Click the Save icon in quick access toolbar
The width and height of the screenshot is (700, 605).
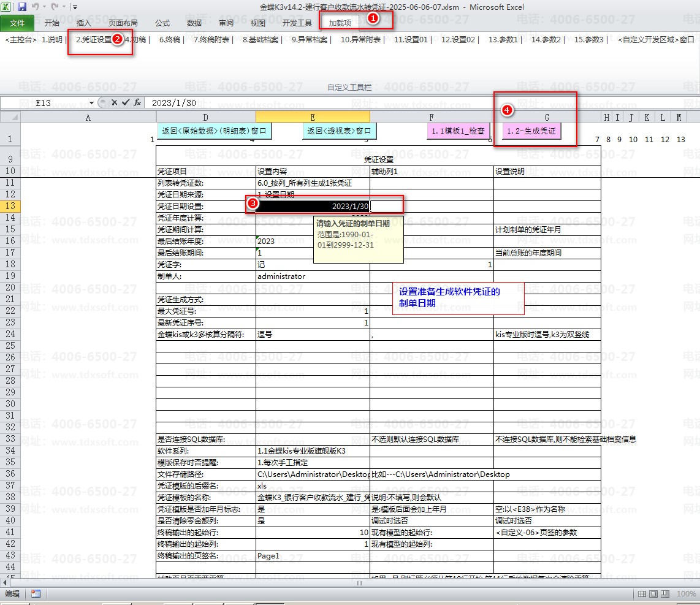(22, 7)
